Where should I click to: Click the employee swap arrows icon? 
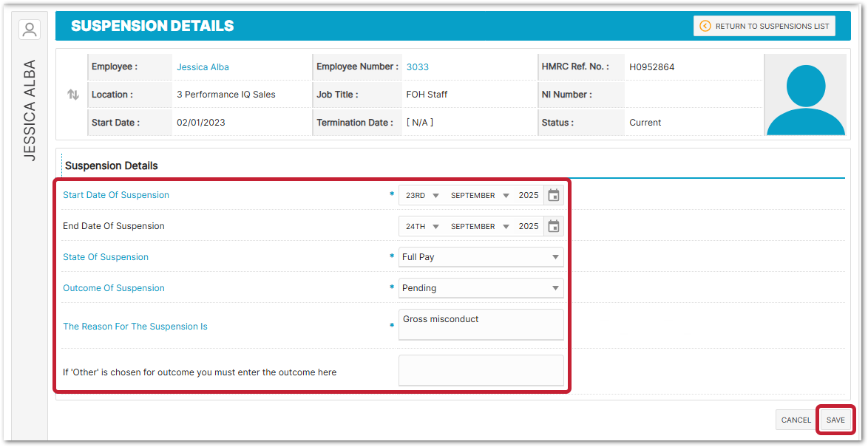[73, 95]
